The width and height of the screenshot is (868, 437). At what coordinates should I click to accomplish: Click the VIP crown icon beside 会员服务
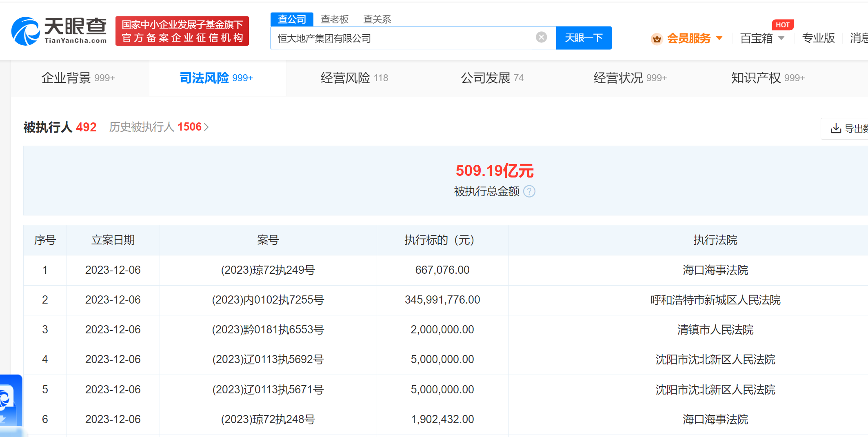click(x=657, y=39)
